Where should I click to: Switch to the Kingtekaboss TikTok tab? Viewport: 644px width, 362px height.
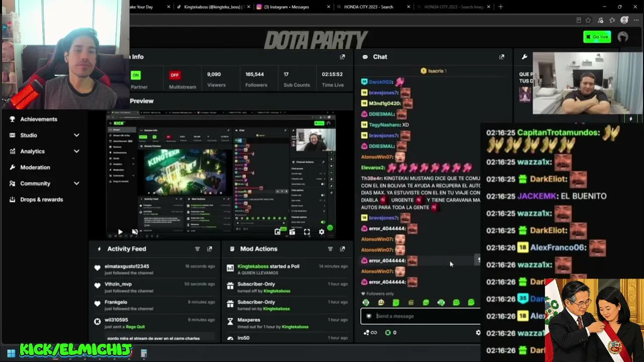212,7
